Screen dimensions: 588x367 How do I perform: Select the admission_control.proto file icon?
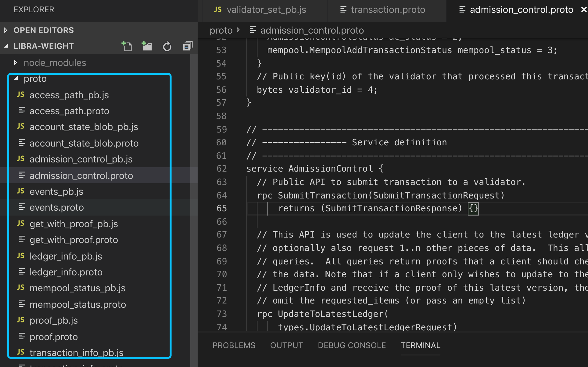pos(22,176)
